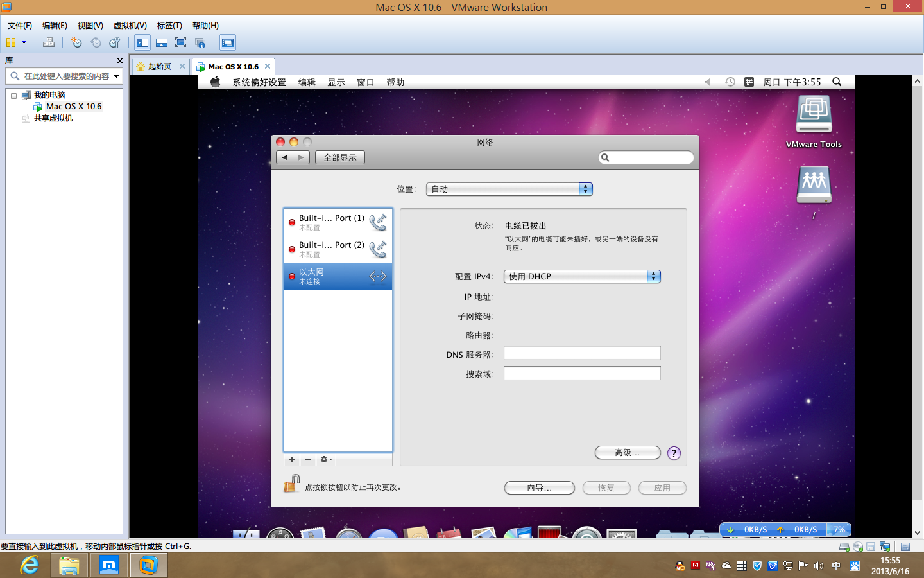Select Built-in Port (1) in the interface list
This screenshot has height=578, width=924.
coord(338,222)
